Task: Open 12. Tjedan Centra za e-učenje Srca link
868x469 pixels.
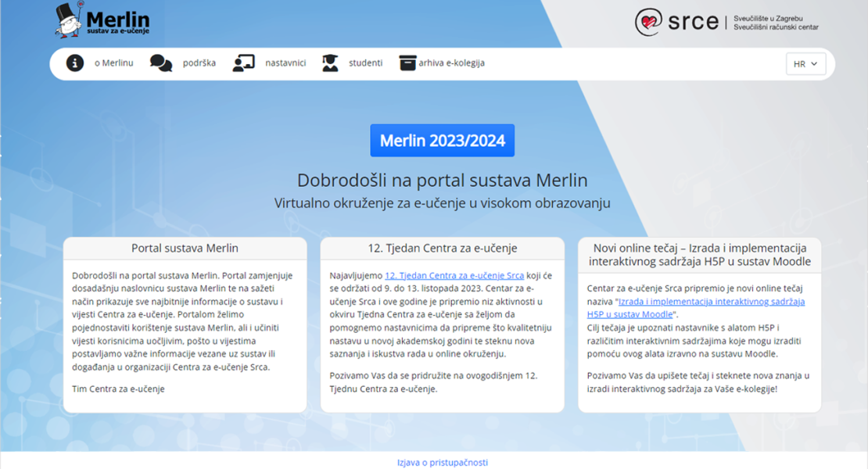Action: [x=454, y=275]
